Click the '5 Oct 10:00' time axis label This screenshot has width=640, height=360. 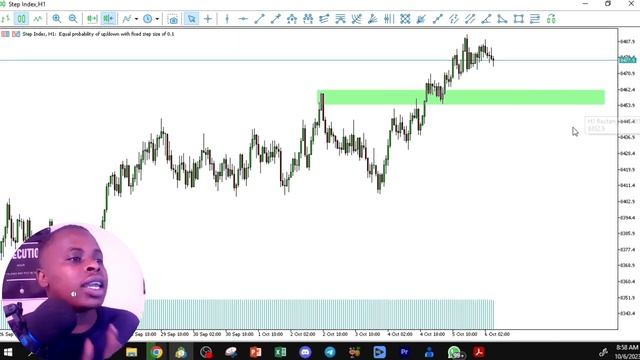coord(464,334)
